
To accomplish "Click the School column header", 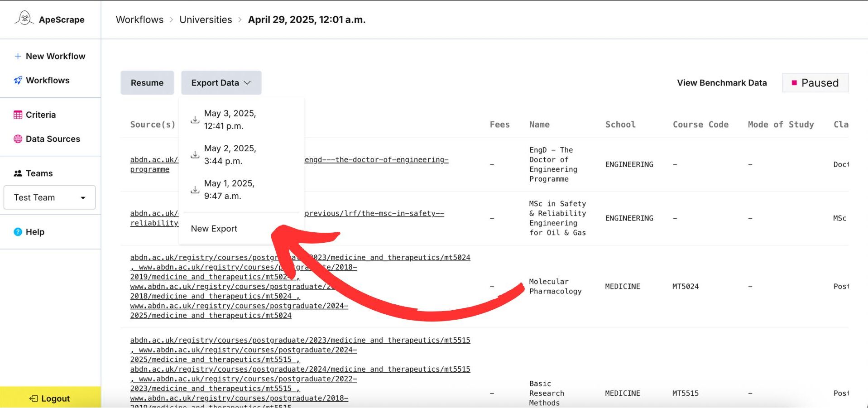I will tap(620, 125).
